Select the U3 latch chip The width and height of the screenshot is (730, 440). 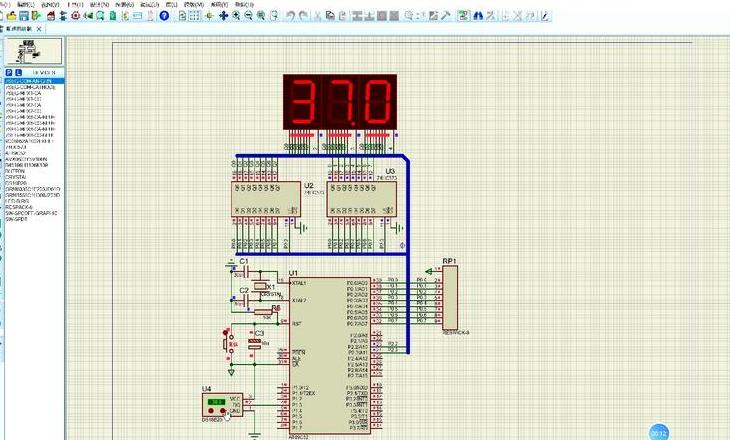362,199
